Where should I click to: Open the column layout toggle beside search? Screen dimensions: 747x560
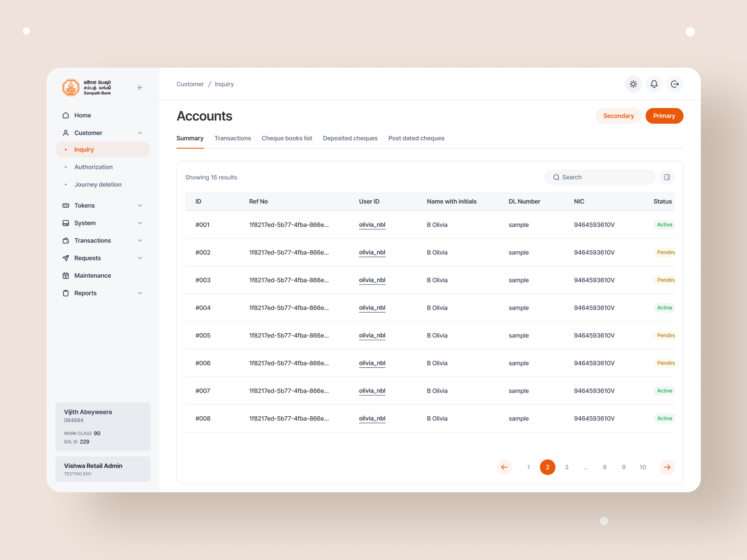[667, 177]
